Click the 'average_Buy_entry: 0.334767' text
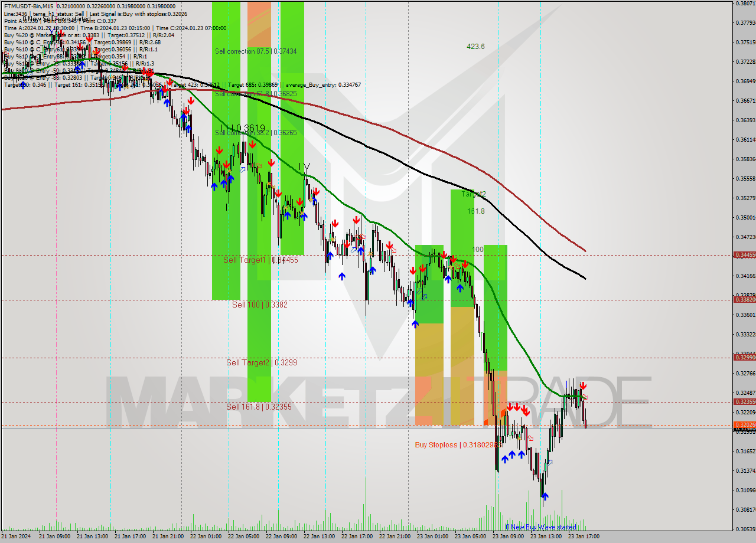This screenshot has width=756, height=543. [322, 85]
